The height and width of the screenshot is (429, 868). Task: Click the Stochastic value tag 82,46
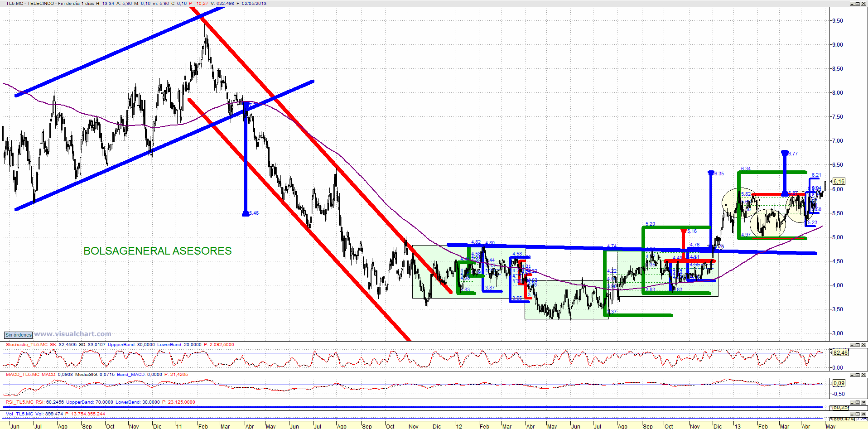[840, 352]
